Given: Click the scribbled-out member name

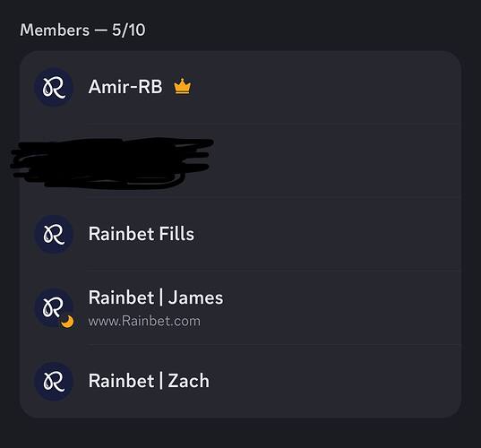Looking at the screenshot, I should pos(112,163).
